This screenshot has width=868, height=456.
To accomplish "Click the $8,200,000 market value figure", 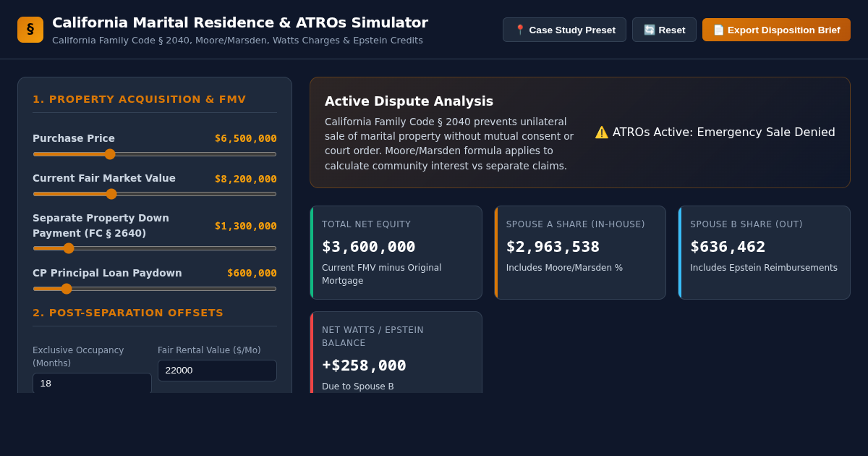I will 246,179.
